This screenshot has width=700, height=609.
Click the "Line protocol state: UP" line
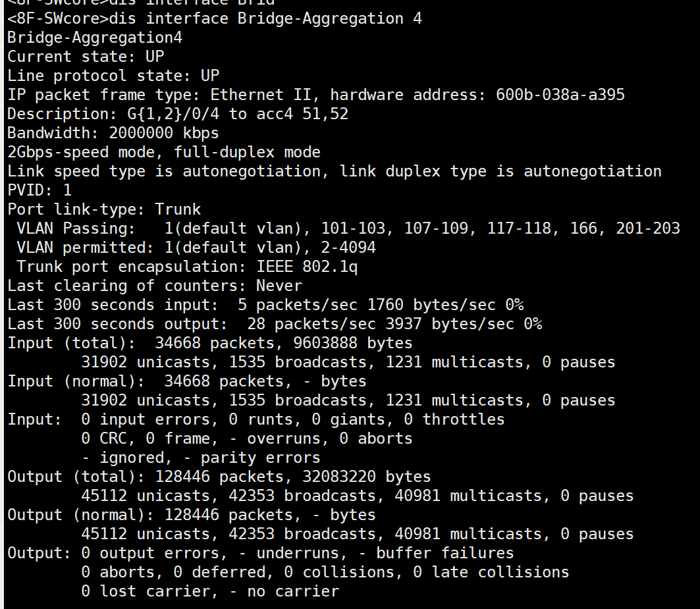113,76
